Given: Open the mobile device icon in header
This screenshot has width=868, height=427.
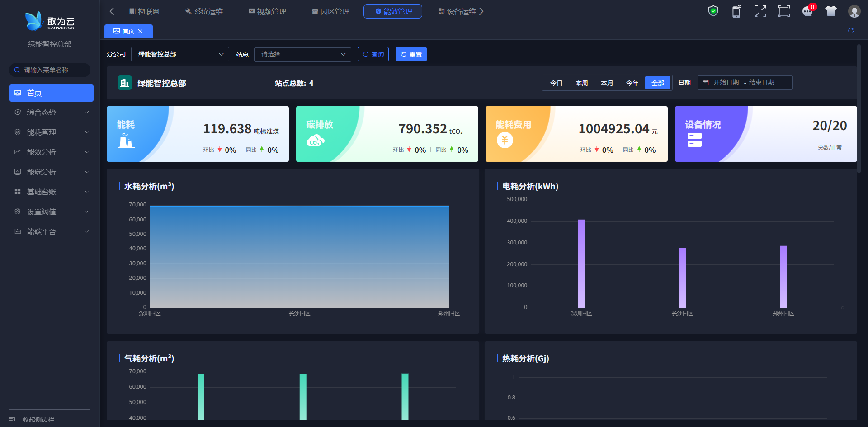Looking at the screenshot, I should tap(736, 11).
